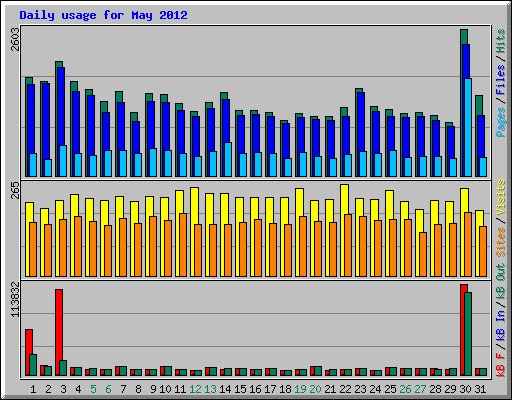Click green weekend day 19 label

point(300,389)
